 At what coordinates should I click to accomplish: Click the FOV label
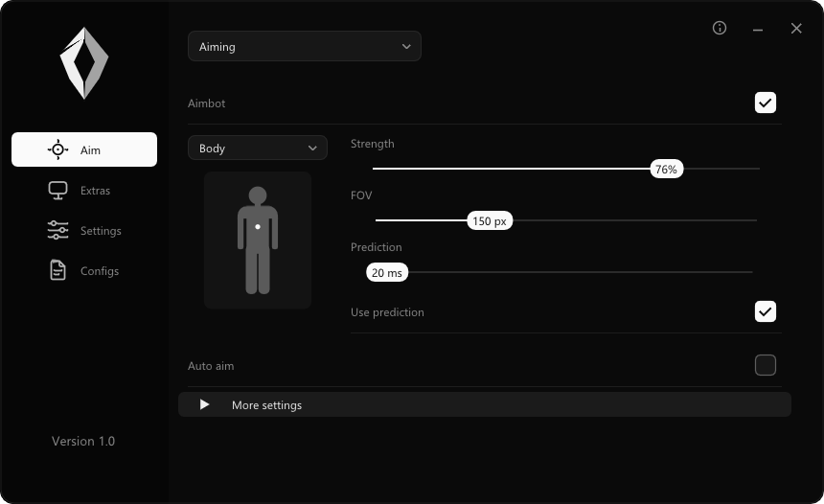point(361,195)
